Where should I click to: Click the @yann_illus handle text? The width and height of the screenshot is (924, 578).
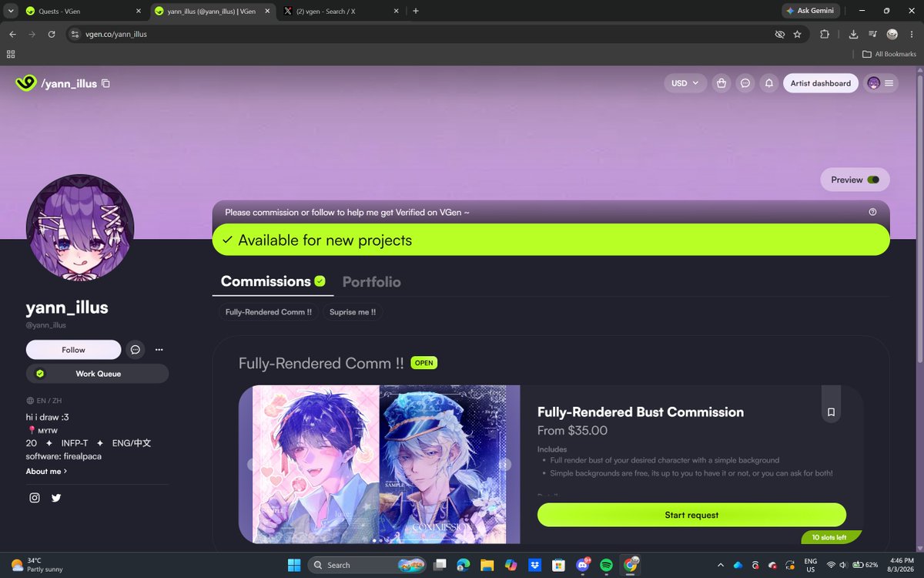46,325
